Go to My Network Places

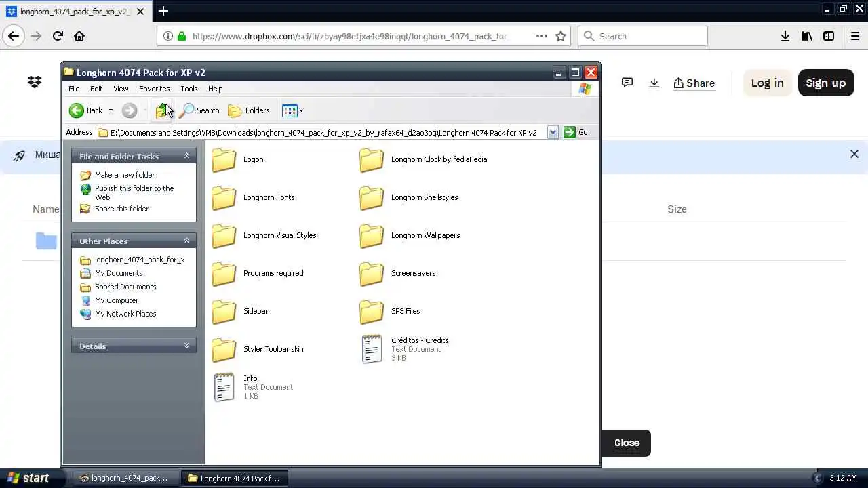pyautogui.click(x=125, y=314)
